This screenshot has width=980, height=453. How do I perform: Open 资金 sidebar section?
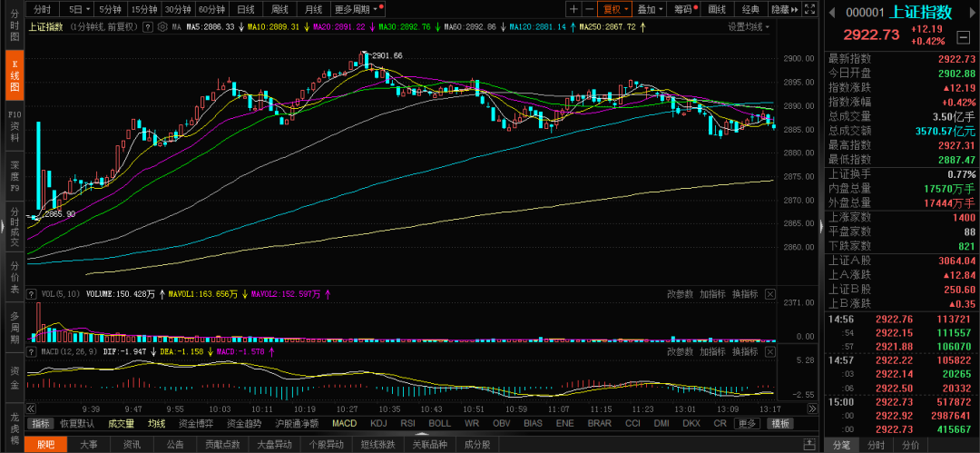point(15,379)
